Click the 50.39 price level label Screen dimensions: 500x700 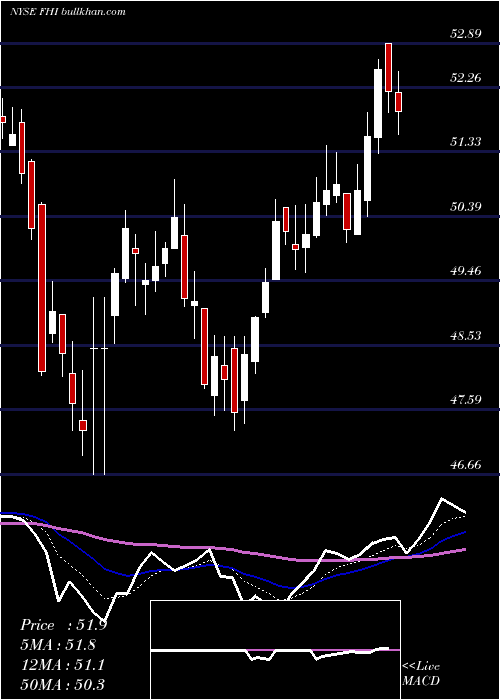click(466, 207)
